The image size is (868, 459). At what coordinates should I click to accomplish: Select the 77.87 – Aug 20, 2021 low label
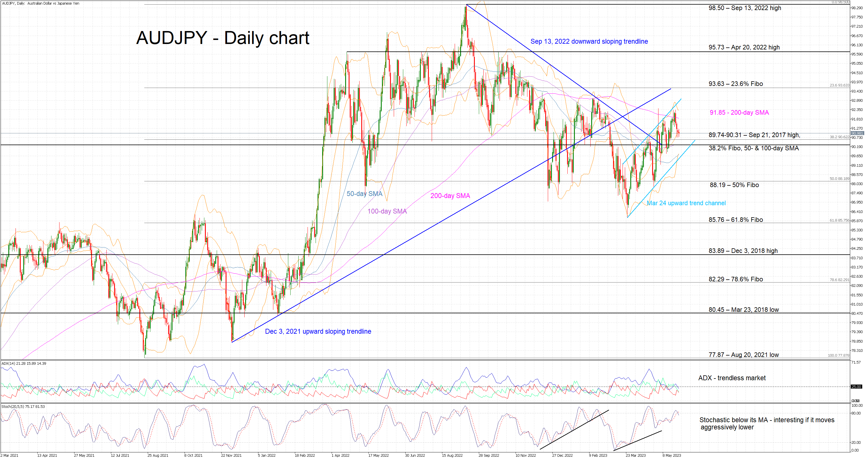coord(743,355)
